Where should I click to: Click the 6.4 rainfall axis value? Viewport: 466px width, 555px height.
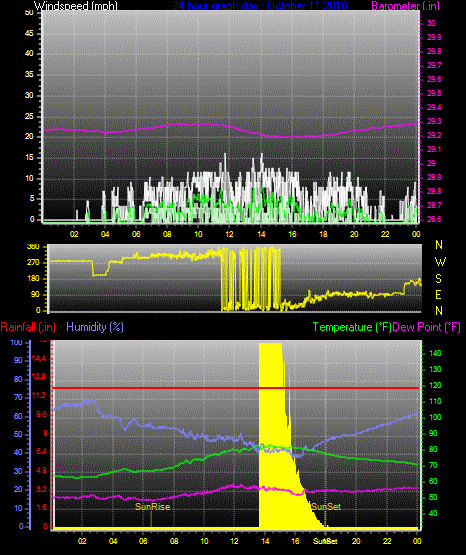pyautogui.click(x=41, y=451)
